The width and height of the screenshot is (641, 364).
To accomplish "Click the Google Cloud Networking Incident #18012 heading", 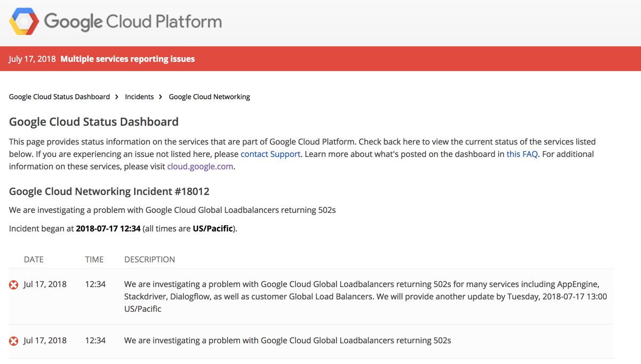I will [x=109, y=191].
